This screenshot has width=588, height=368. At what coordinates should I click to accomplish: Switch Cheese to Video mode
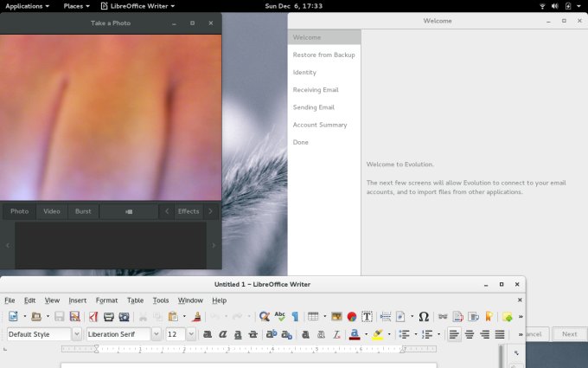tap(52, 211)
